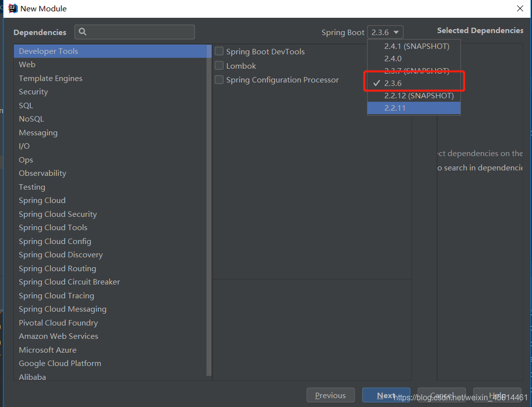Select the Ops category
This screenshot has height=407, width=532.
click(110, 160)
